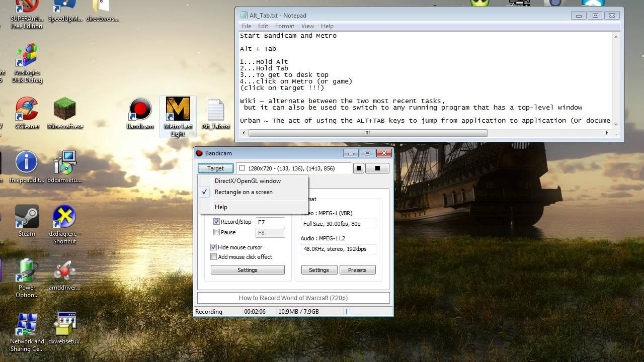644x362 pixels.
Task: Click the F8 Pause hotkey field
Action: tap(270, 233)
